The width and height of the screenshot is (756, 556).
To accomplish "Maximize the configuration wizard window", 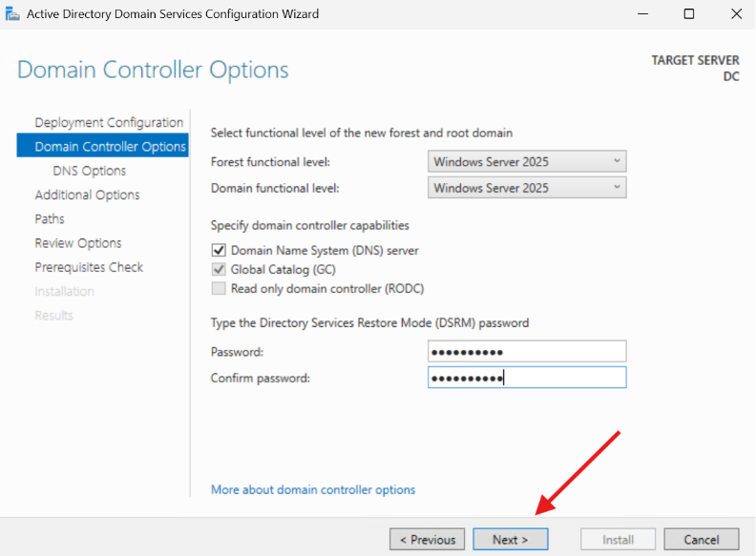I will [x=689, y=14].
